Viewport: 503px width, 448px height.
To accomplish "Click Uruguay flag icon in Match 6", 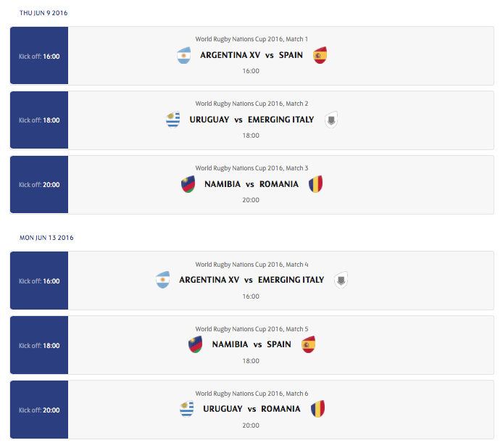I will coord(187,409).
